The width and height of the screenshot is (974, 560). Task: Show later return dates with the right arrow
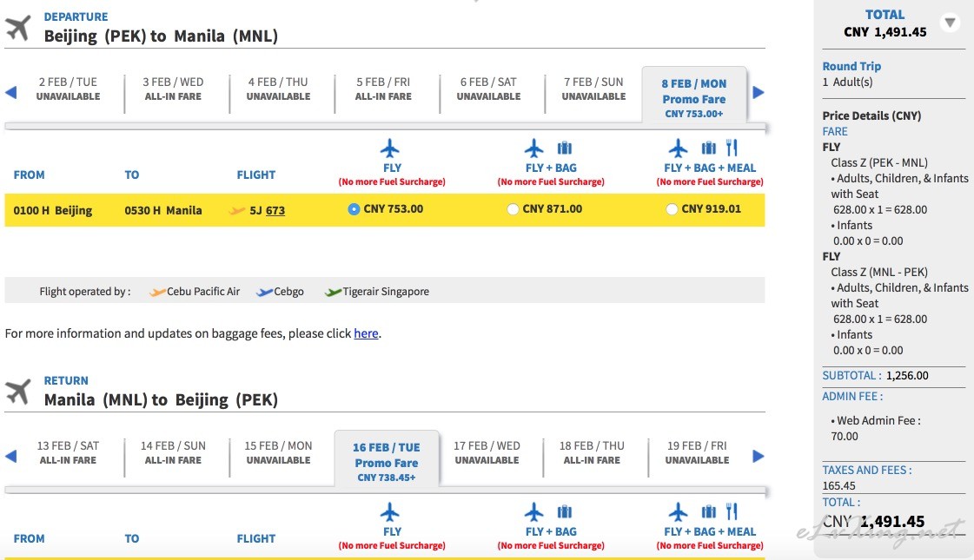(x=758, y=457)
